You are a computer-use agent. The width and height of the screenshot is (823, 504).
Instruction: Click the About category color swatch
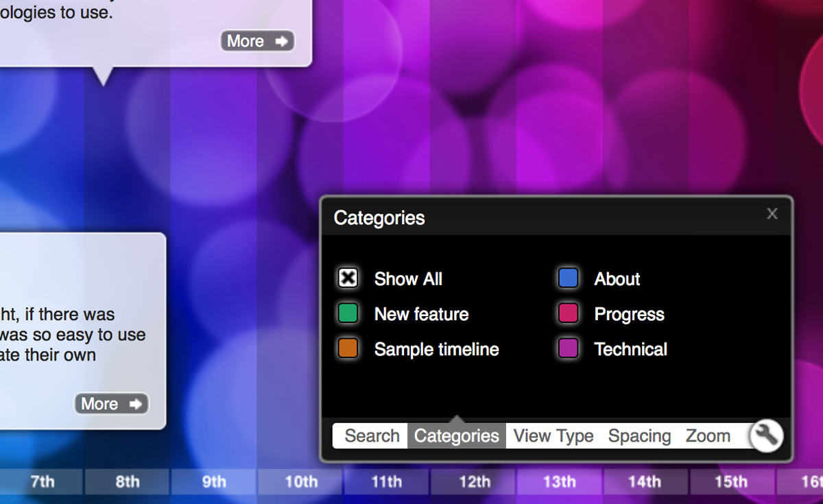[x=569, y=278]
